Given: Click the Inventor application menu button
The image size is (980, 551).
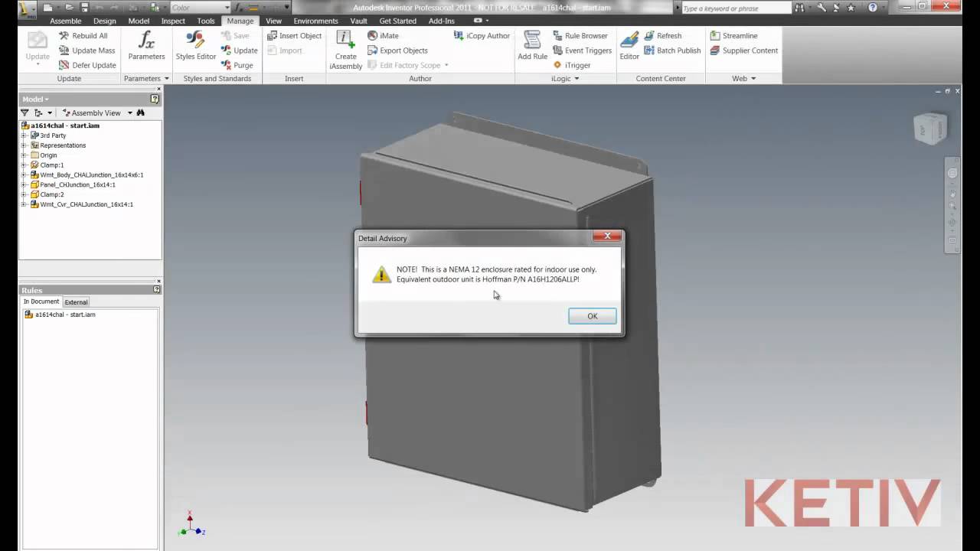Looking at the screenshot, I should pyautogui.click(x=28, y=9).
